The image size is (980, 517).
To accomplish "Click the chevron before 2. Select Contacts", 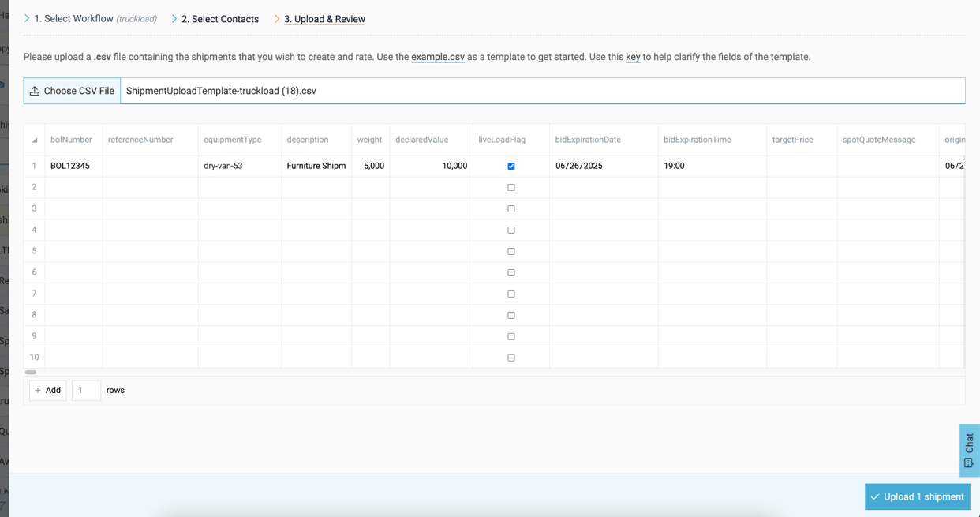I will click(x=174, y=18).
